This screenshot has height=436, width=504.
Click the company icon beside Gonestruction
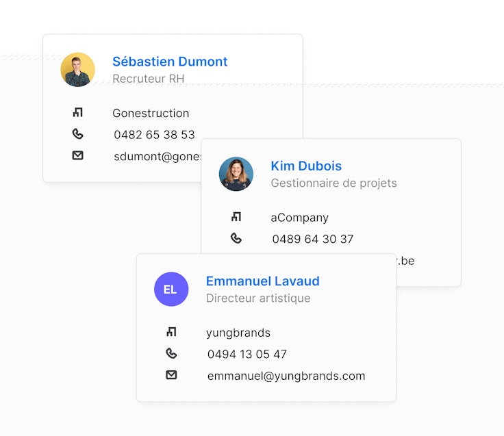coord(77,113)
